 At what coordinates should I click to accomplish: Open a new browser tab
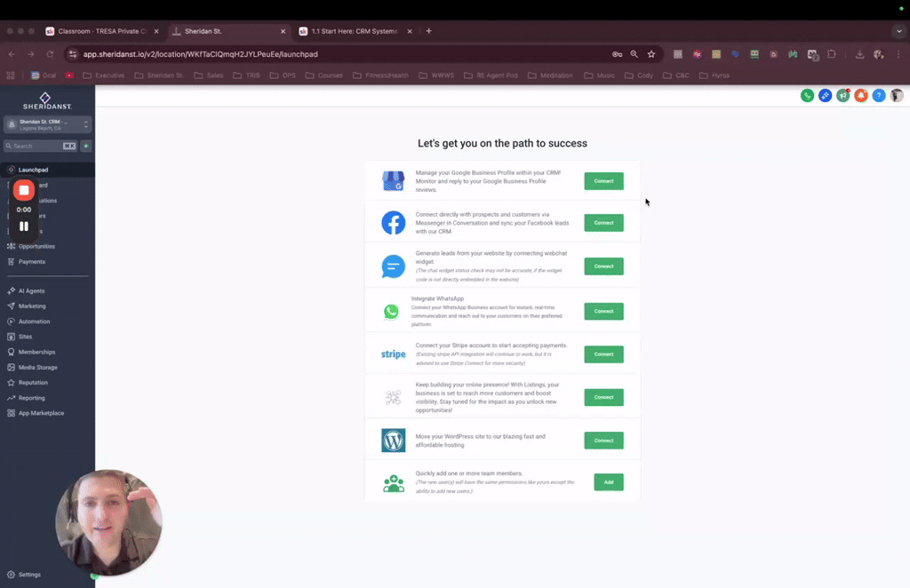429,31
